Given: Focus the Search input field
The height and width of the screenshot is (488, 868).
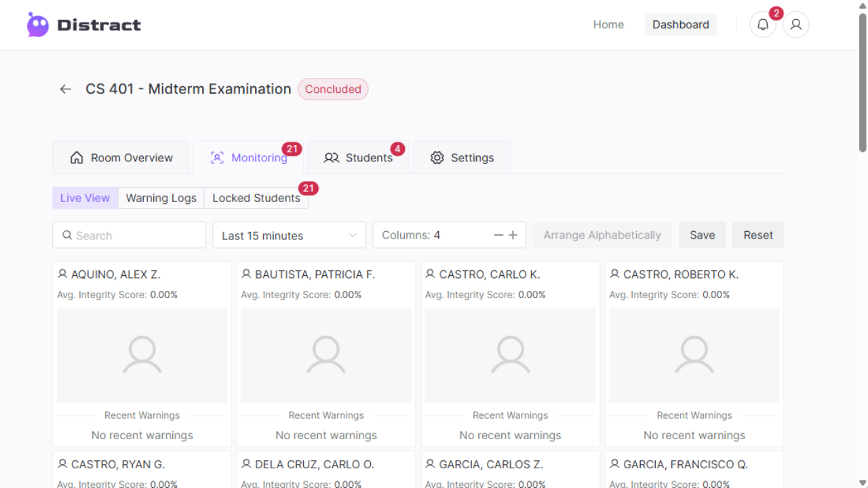Looking at the screenshot, I should click(x=129, y=235).
